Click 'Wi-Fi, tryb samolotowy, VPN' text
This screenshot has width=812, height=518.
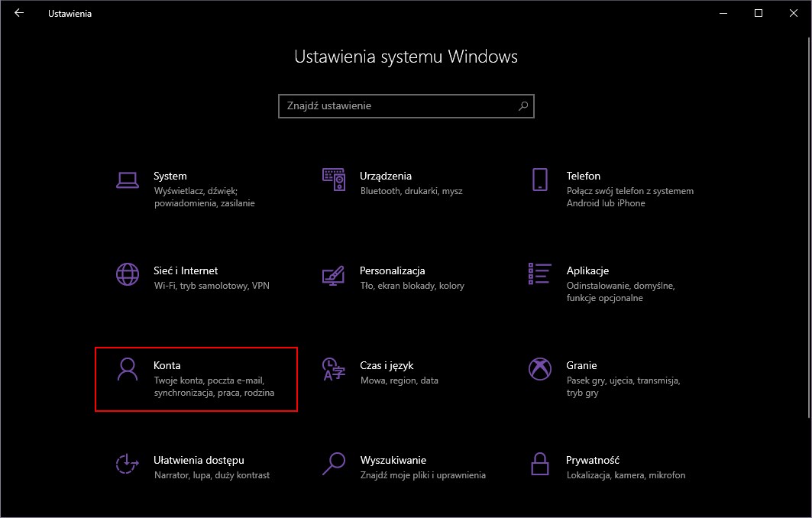pyautogui.click(x=212, y=286)
